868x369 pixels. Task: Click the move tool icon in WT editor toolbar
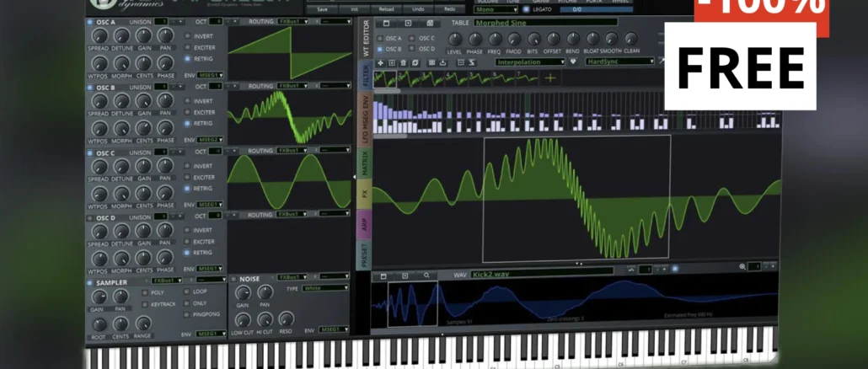coord(380,63)
